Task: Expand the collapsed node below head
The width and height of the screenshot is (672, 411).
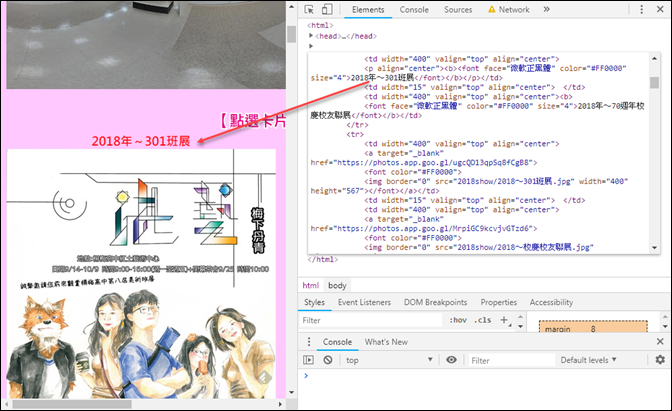Action: 311,45
